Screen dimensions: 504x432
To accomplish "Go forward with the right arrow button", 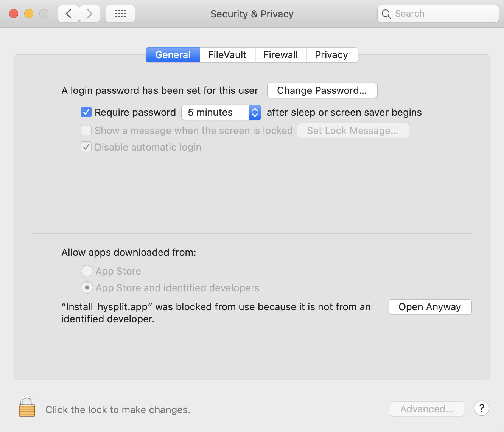I will coord(90,14).
